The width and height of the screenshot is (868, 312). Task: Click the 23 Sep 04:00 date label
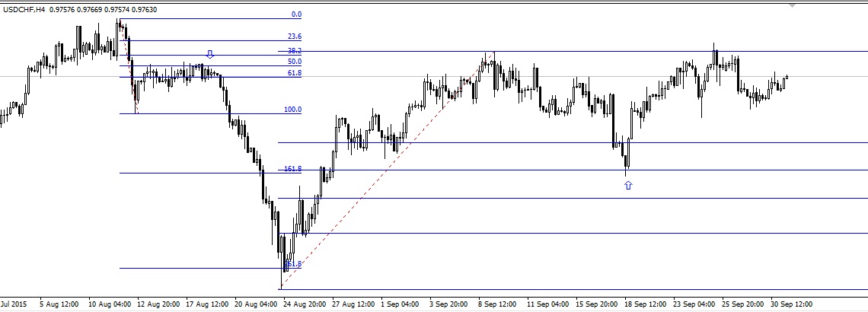[x=694, y=304]
